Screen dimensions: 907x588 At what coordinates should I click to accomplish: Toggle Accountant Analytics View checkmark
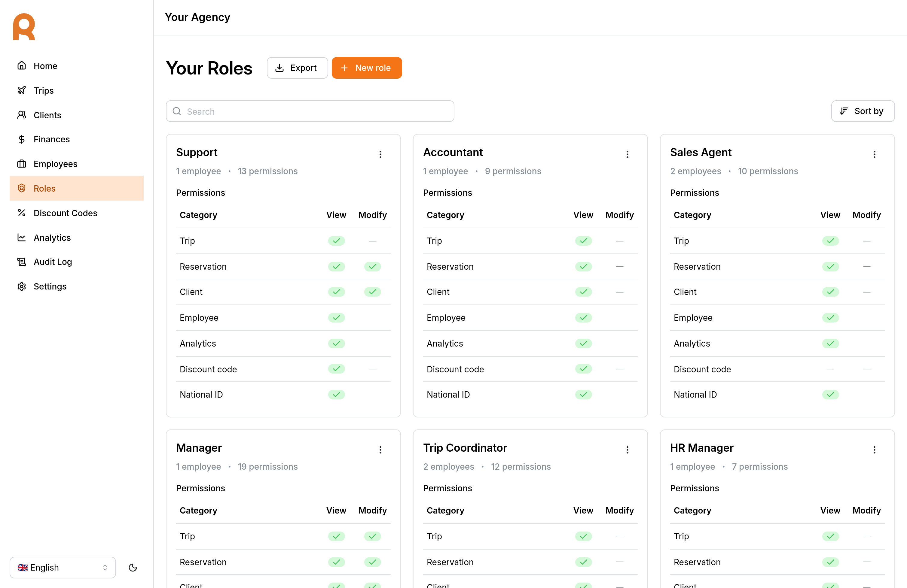(x=583, y=343)
